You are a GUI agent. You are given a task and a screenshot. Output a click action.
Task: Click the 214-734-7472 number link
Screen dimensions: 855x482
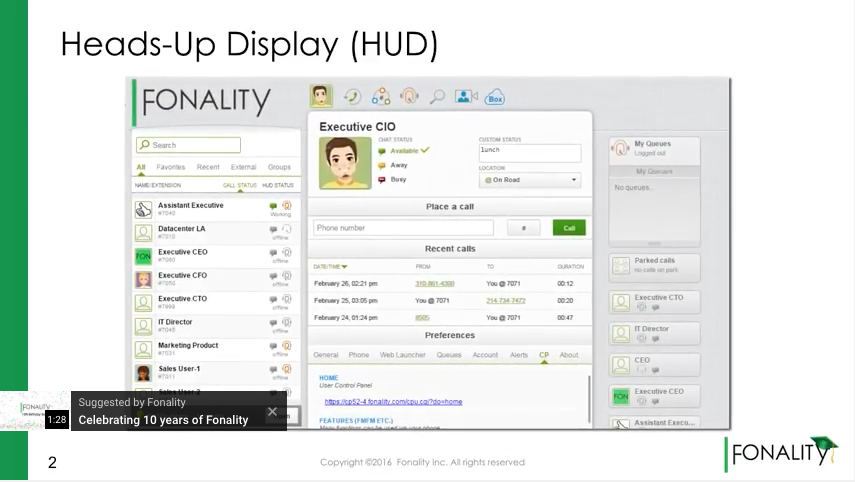click(x=505, y=300)
